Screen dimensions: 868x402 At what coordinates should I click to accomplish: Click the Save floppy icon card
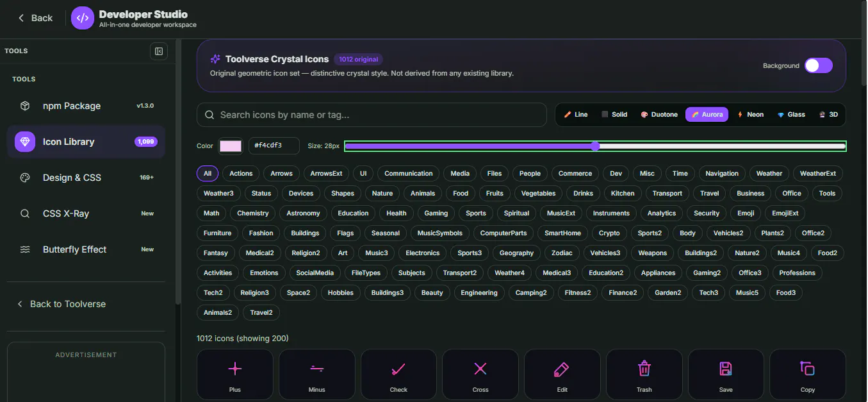pyautogui.click(x=726, y=374)
